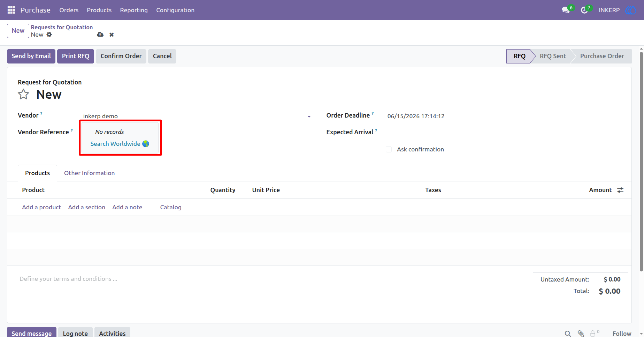
Task: Click Add a product link
Action: 41,207
